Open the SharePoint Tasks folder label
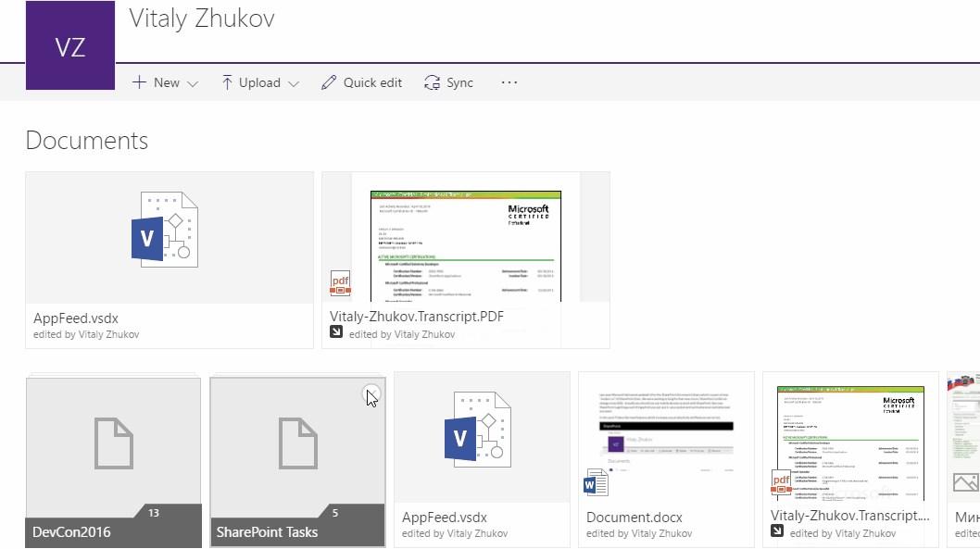The image size is (980, 549). tap(267, 532)
